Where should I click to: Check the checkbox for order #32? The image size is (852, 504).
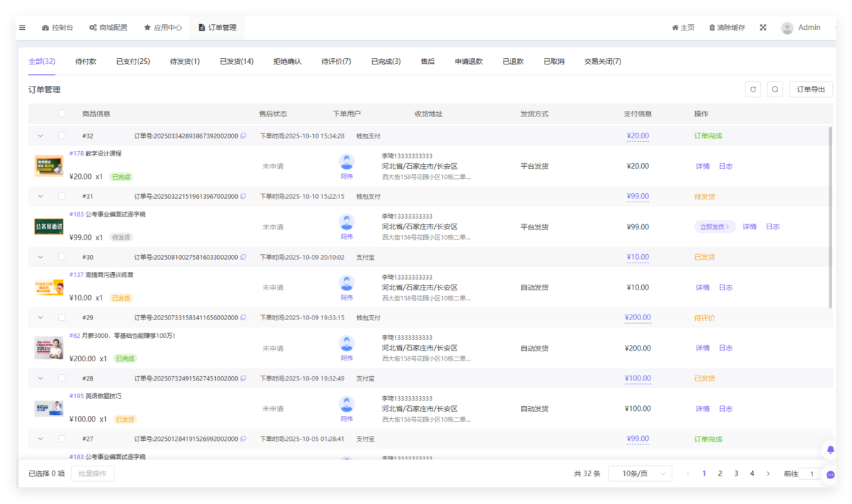point(62,136)
